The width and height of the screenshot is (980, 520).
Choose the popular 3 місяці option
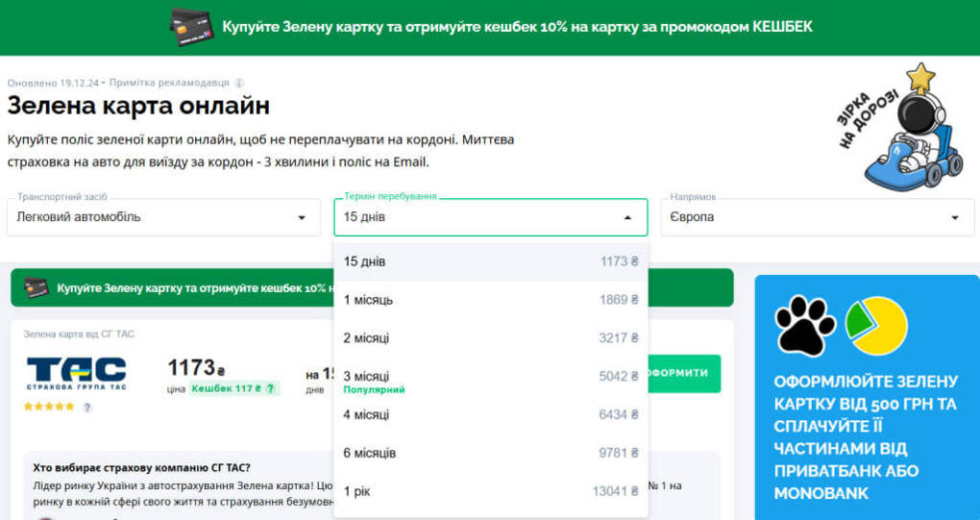490,378
